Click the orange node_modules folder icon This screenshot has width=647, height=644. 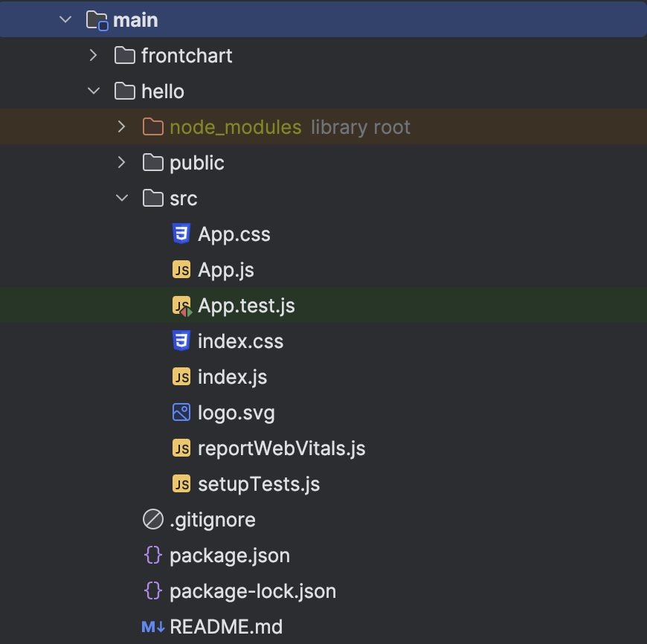click(152, 127)
